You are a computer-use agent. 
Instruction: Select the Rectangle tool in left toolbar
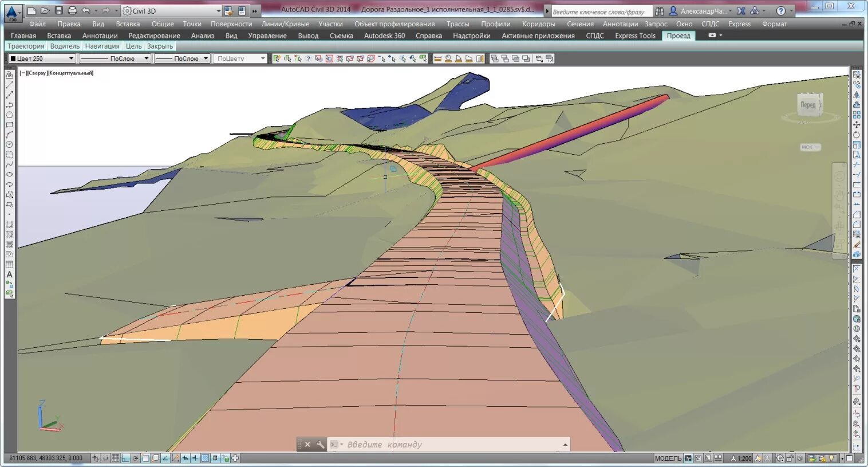[9, 124]
